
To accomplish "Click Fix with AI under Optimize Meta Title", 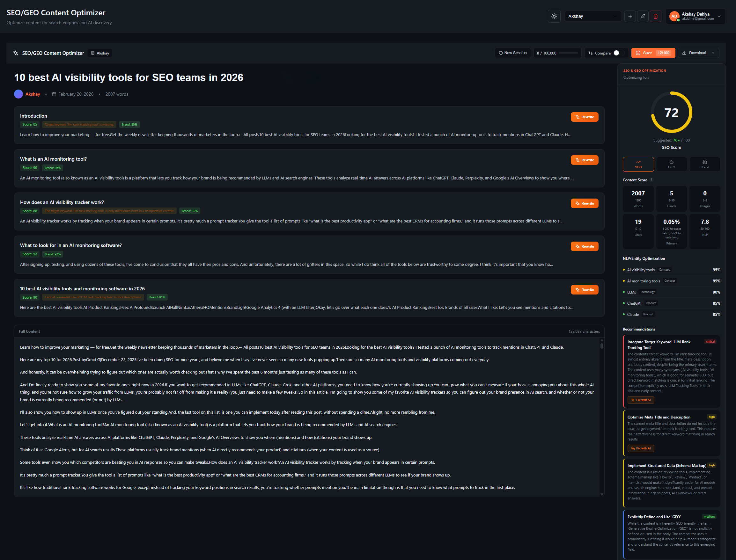I will 641,448.
